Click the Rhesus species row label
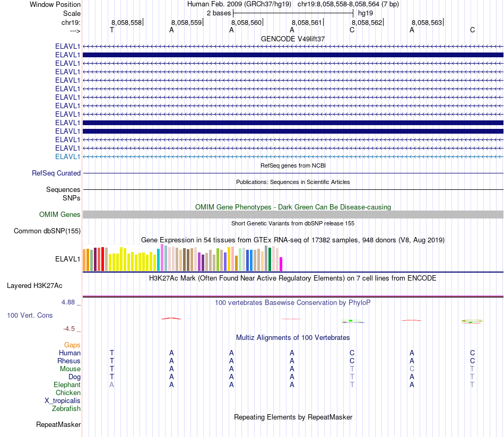504x437 pixels. [69, 361]
